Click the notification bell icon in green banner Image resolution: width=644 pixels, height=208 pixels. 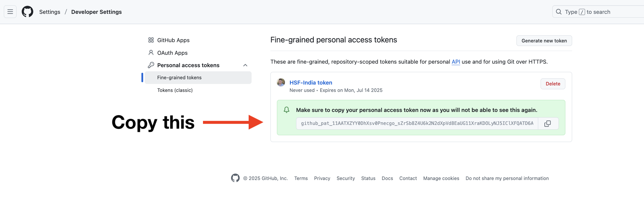pyautogui.click(x=286, y=110)
